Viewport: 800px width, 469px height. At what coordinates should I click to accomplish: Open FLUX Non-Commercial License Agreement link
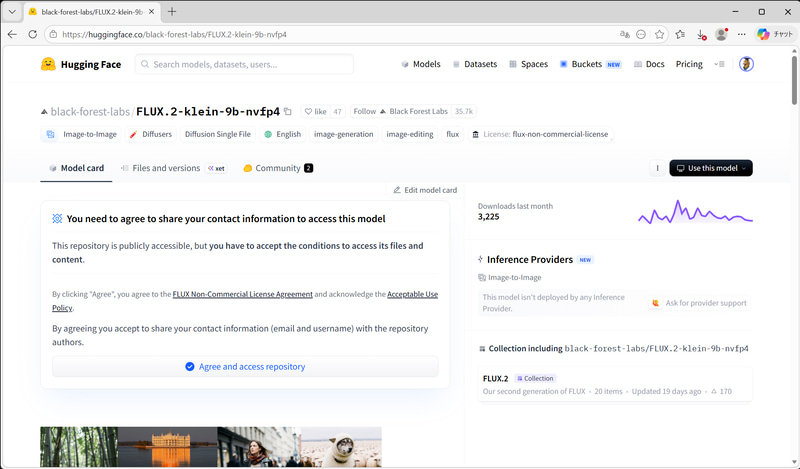(x=243, y=295)
